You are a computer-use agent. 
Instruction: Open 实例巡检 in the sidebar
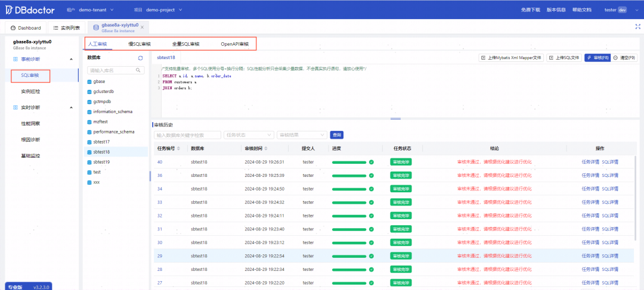30,92
